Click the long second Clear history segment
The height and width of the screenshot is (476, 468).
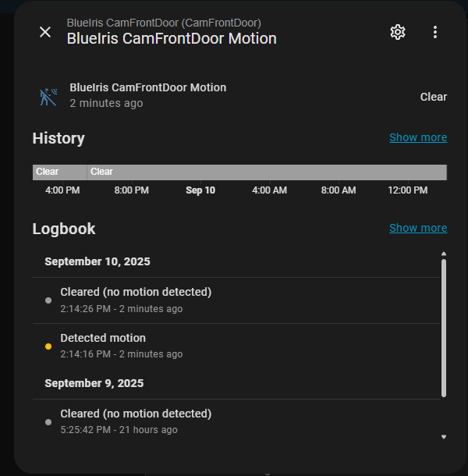tap(267, 172)
